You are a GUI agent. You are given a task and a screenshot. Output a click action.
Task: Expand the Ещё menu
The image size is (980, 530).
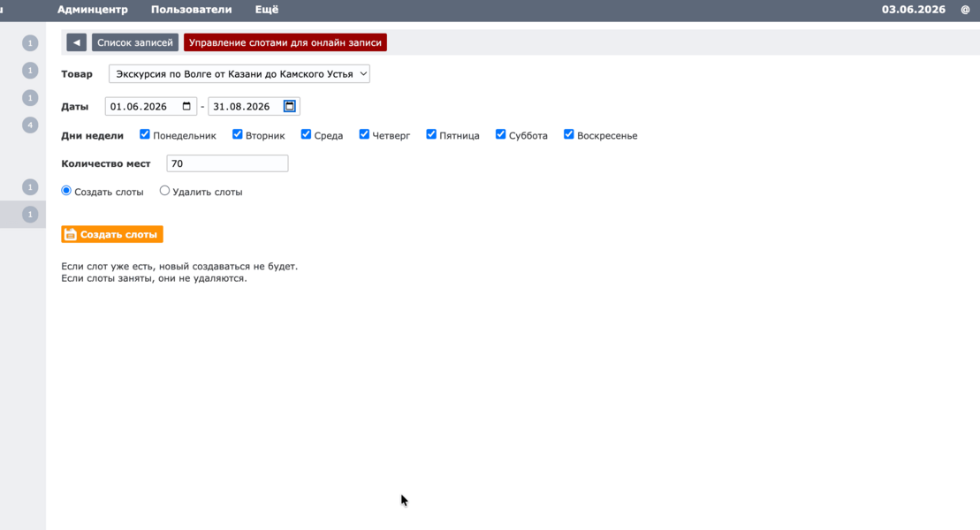click(x=267, y=10)
